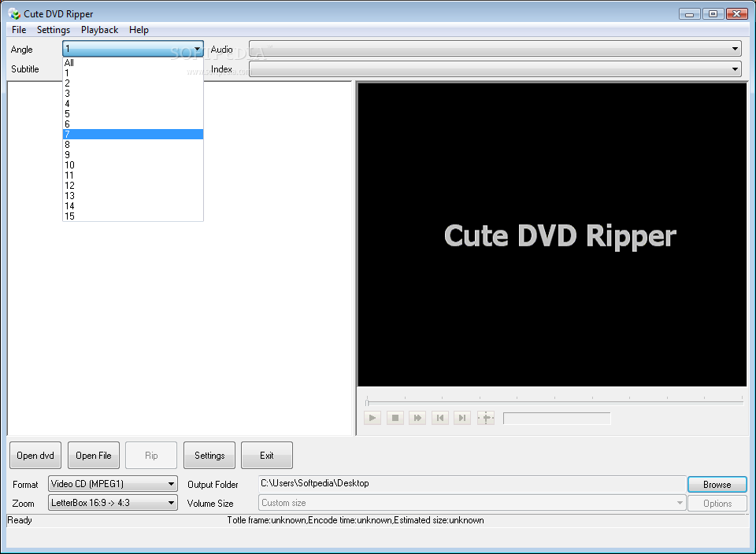Open the Settings menu
Image resolution: width=756 pixels, height=554 pixels.
(x=54, y=30)
